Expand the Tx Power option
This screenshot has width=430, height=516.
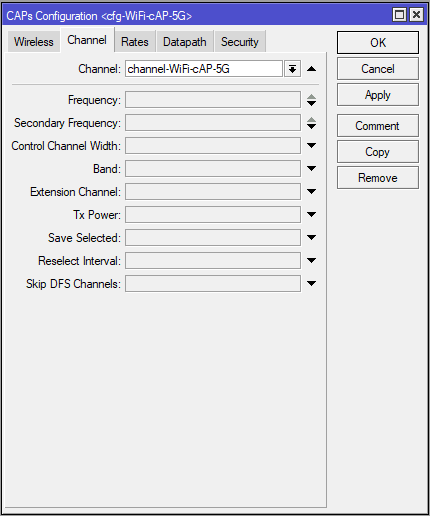311,215
